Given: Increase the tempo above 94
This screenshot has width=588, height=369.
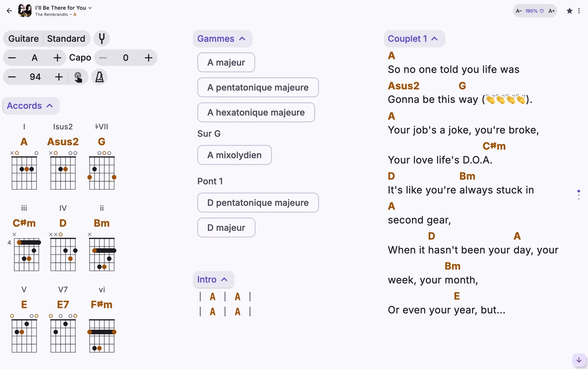Looking at the screenshot, I should pos(59,77).
